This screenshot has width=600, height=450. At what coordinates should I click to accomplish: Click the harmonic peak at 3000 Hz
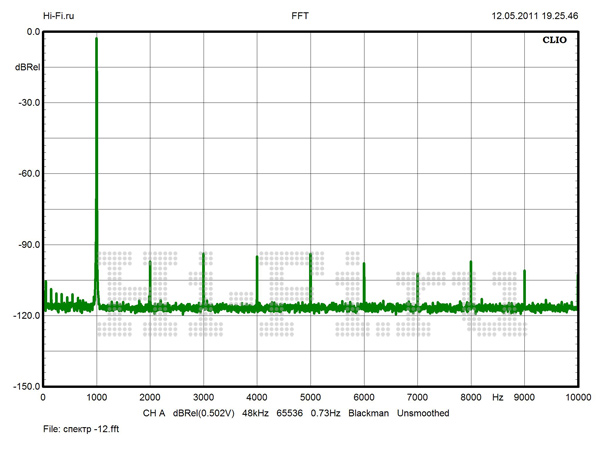pyautogui.click(x=203, y=255)
